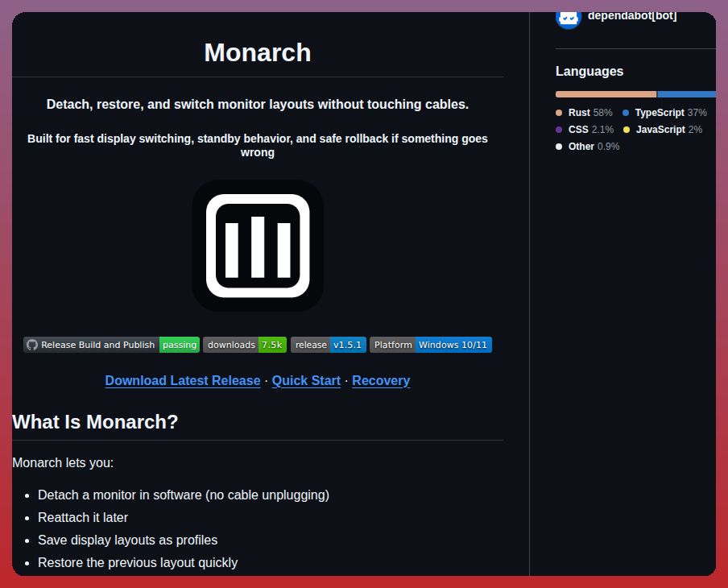Click the Monarch heading title
The image size is (728, 588).
[258, 52]
